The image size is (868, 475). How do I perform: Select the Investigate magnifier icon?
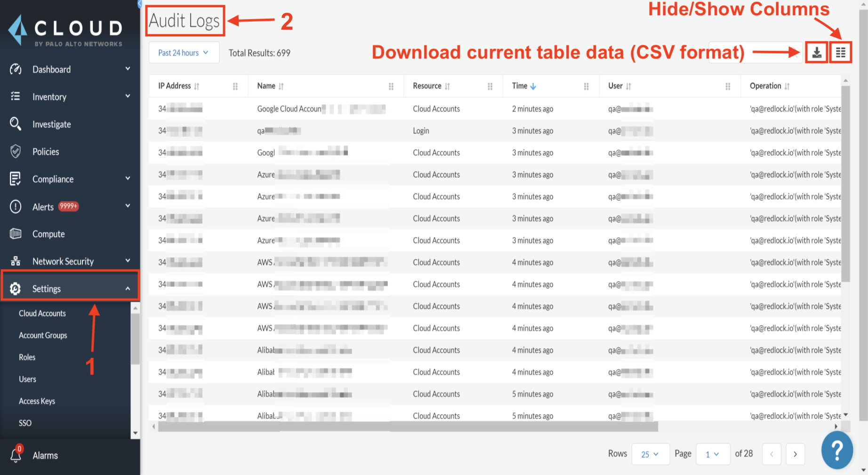(16, 124)
